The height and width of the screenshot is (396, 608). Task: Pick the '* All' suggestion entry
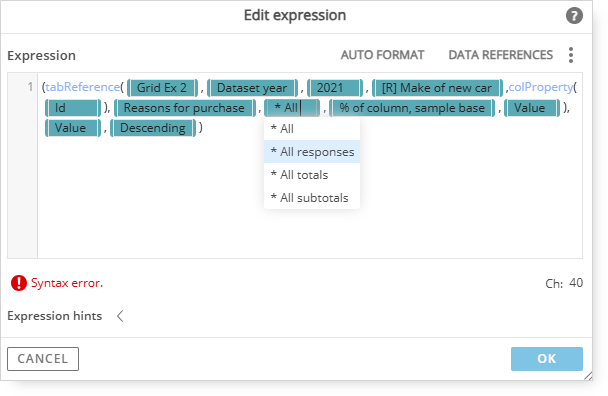tap(312, 129)
